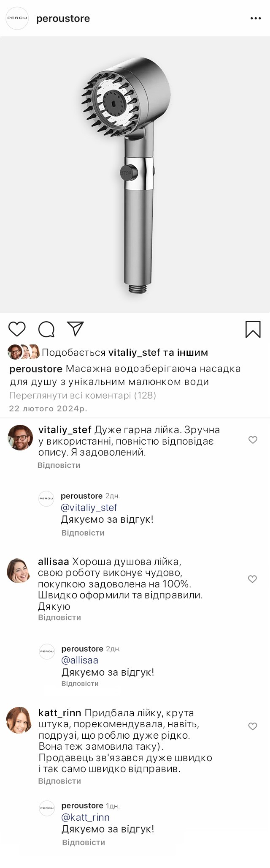Open allisaa's profile picture
This screenshot has width=270, height=868.
[x=19, y=570]
